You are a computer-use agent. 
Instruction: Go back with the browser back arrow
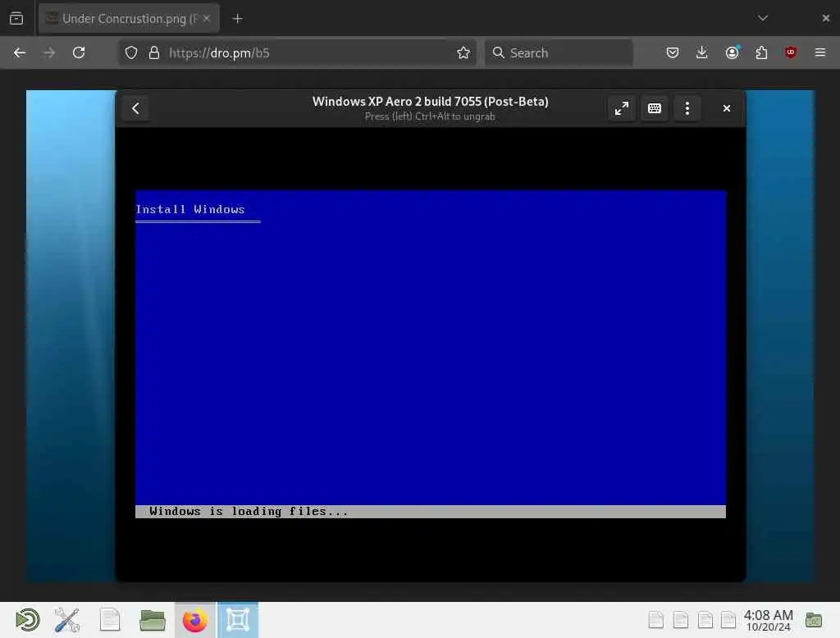click(20, 52)
